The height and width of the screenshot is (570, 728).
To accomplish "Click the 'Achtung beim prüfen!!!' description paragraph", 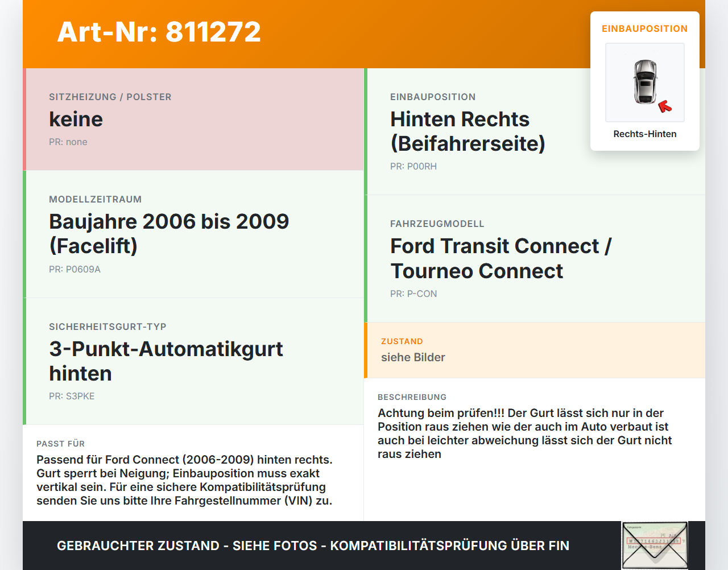I will click(x=525, y=434).
